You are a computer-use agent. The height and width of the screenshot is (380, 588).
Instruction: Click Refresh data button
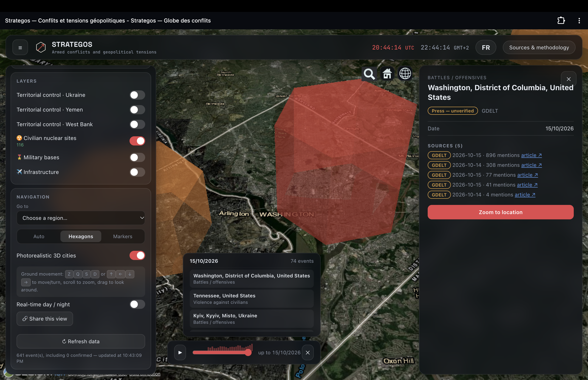point(81,341)
